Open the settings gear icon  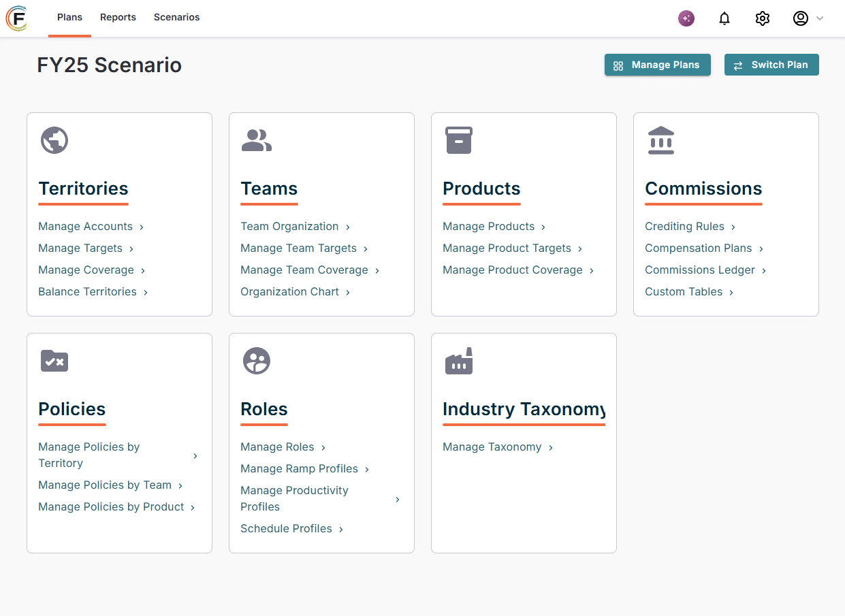point(763,18)
